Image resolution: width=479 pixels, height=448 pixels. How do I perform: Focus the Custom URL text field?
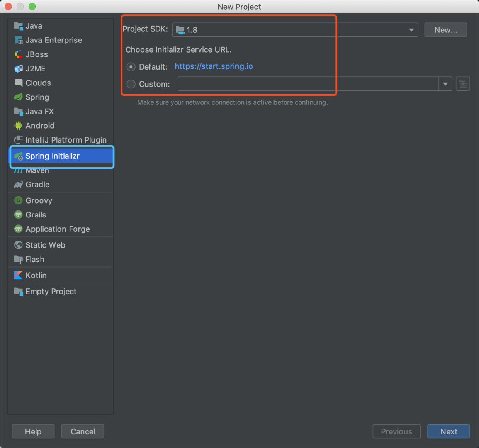coord(308,84)
